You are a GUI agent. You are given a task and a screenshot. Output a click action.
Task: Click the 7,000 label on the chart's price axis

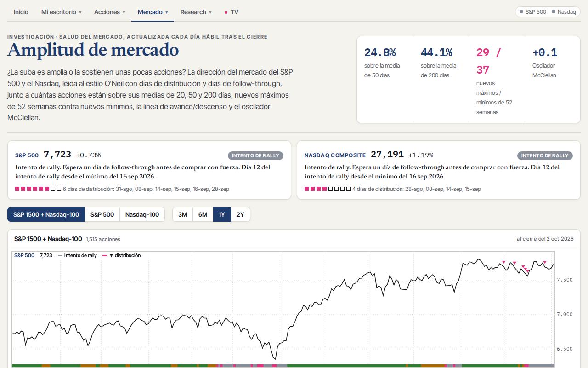click(x=565, y=314)
